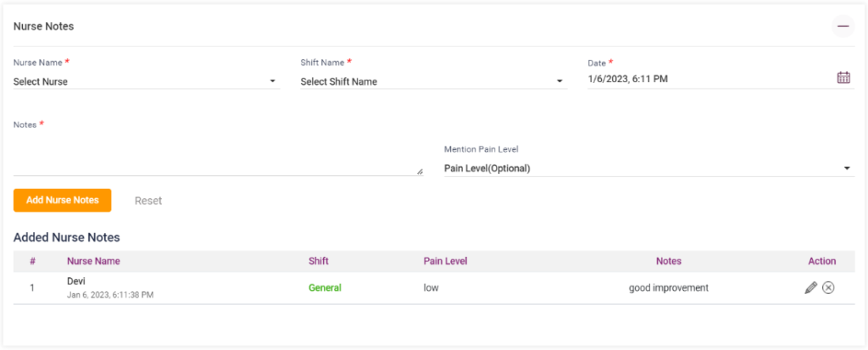Collapse the Nurse Notes panel
The height and width of the screenshot is (350, 868).
pos(843,26)
